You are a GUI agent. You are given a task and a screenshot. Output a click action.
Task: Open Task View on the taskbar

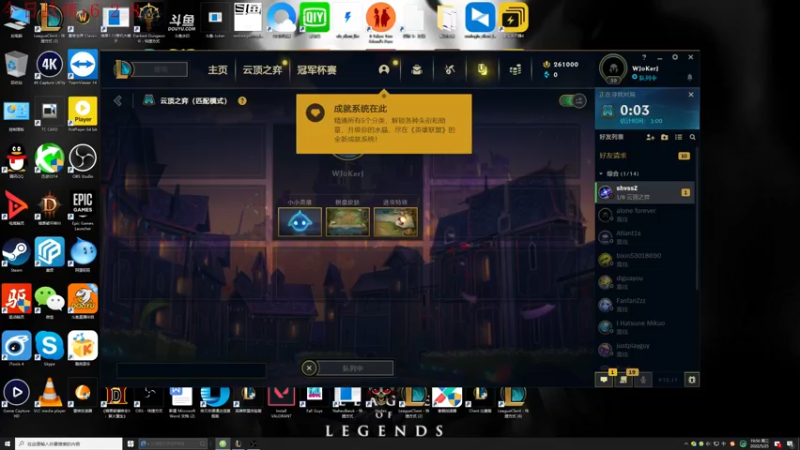coord(130,443)
